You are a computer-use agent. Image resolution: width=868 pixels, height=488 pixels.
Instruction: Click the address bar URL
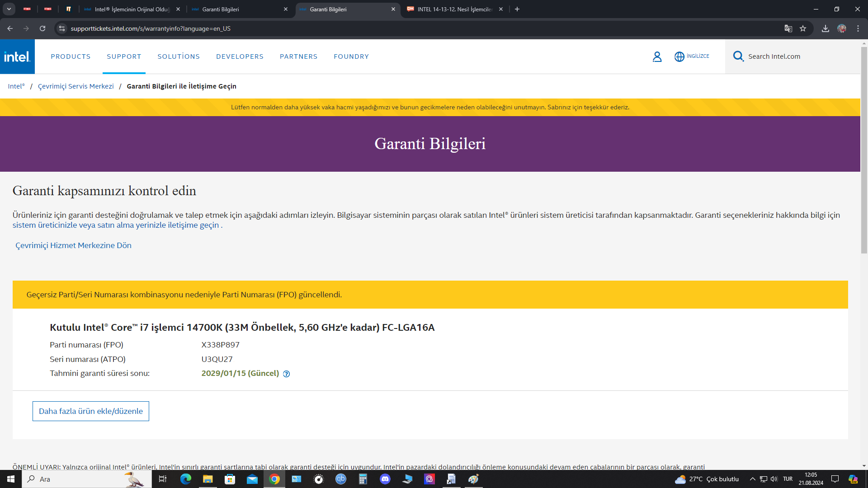point(151,28)
